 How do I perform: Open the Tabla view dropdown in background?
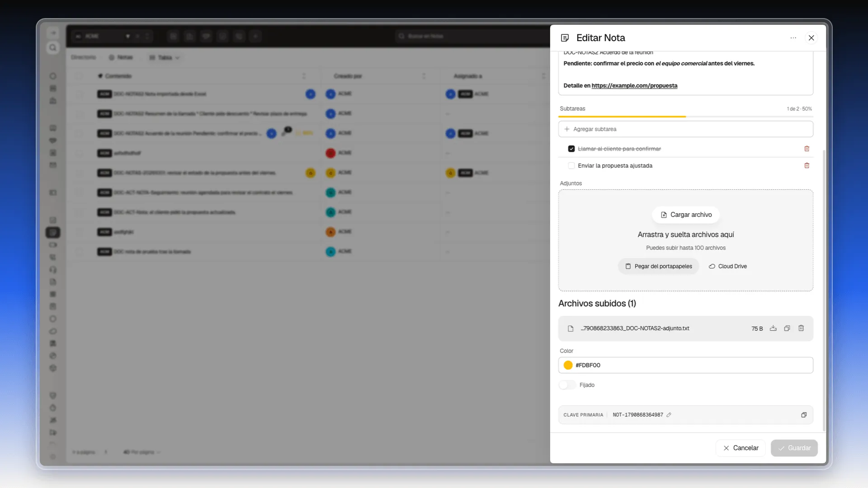165,57
